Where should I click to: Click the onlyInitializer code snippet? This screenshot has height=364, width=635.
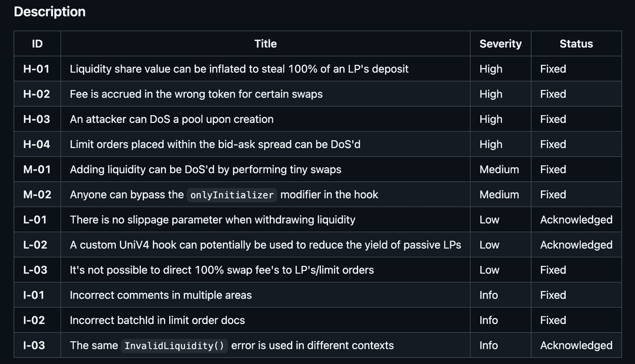pos(232,195)
